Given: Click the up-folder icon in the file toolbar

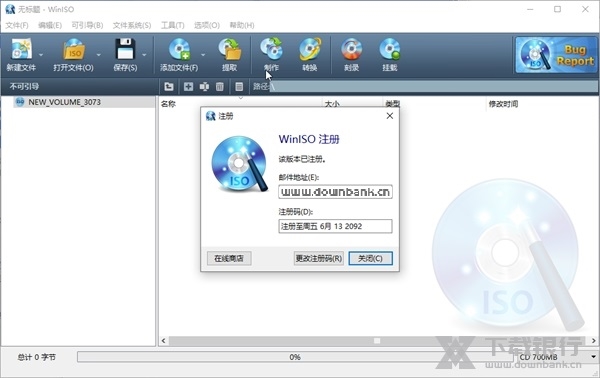Looking at the screenshot, I should (169, 87).
